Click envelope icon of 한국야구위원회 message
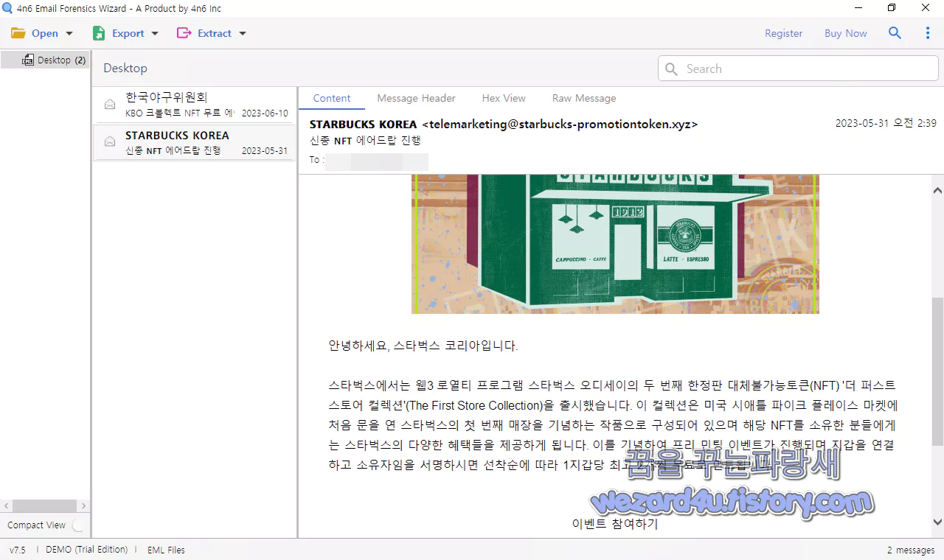 point(110,105)
